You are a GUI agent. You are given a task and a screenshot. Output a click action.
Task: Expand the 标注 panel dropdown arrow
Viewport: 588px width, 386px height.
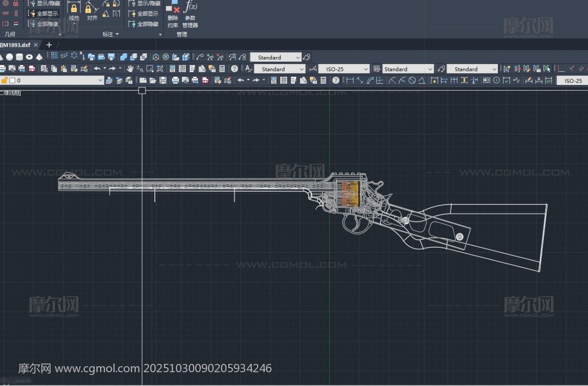pyautogui.click(x=117, y=34)
